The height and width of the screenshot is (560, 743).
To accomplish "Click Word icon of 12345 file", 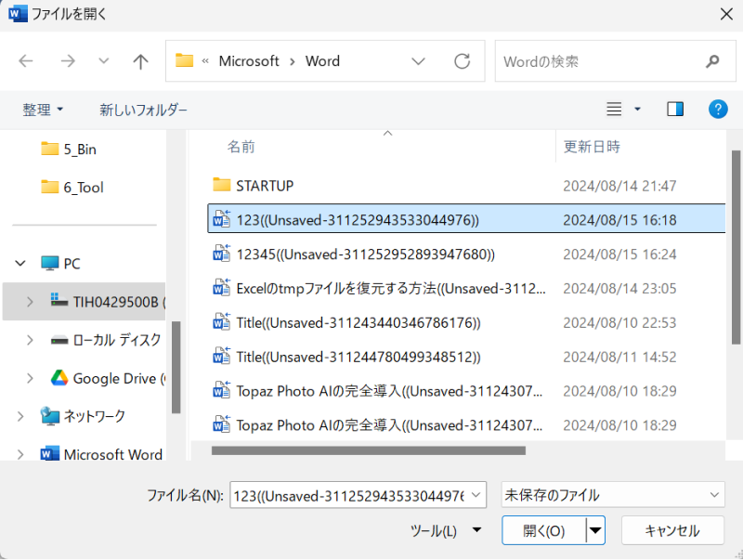I will [221, 254].
